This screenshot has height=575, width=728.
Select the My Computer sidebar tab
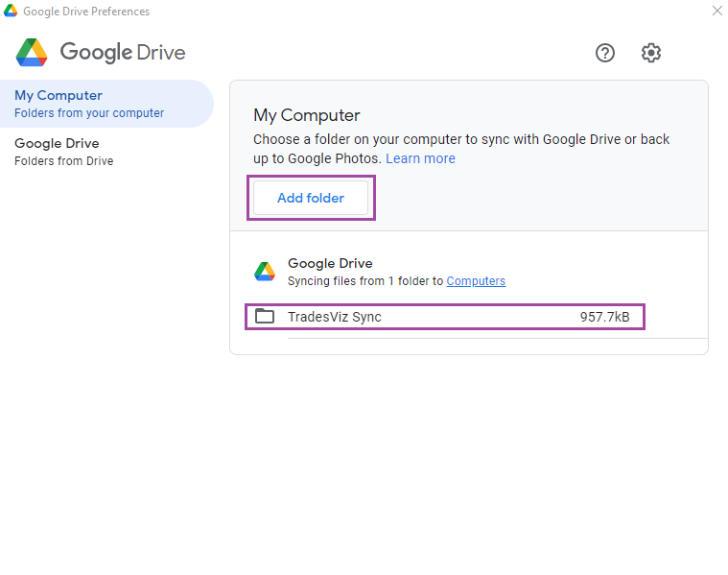106,104
